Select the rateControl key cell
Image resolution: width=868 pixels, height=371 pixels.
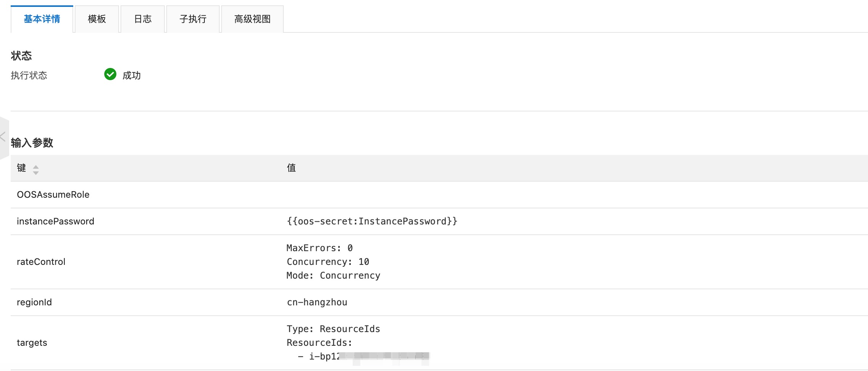41,262
